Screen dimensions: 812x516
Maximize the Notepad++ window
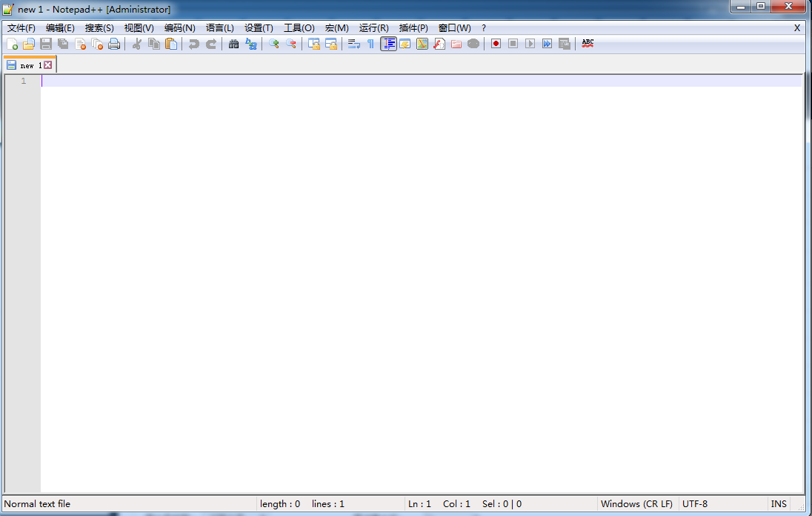click(761, 6)
